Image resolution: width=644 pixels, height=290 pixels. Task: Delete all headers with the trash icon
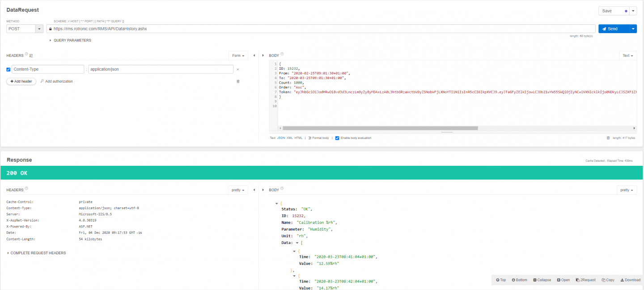click(238, 81)
